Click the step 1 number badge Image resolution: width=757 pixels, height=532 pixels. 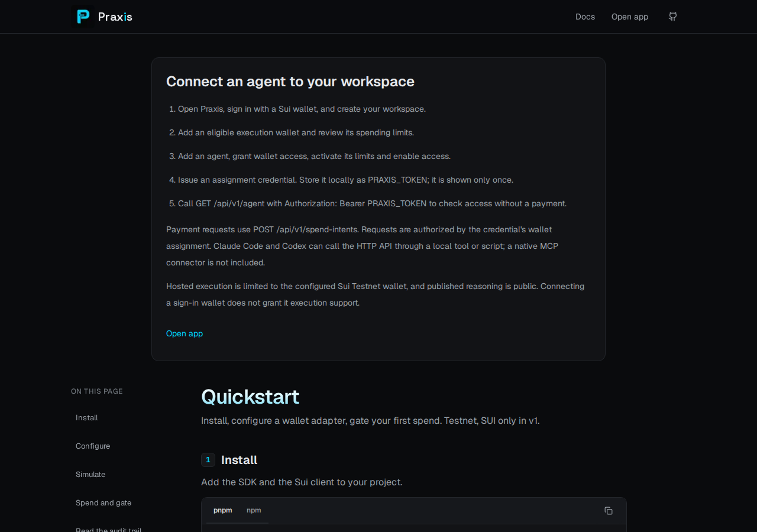208,460
